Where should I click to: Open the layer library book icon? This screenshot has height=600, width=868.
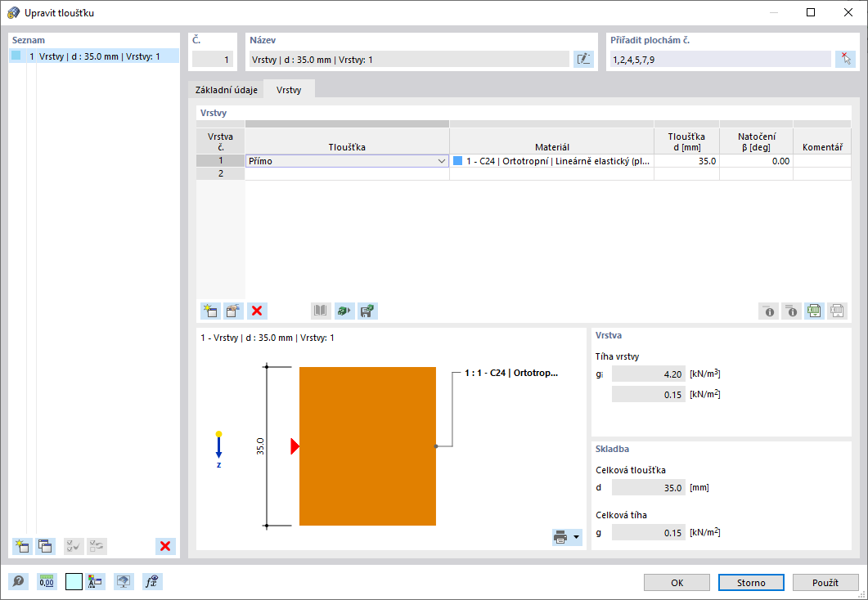tap(321, 311)
